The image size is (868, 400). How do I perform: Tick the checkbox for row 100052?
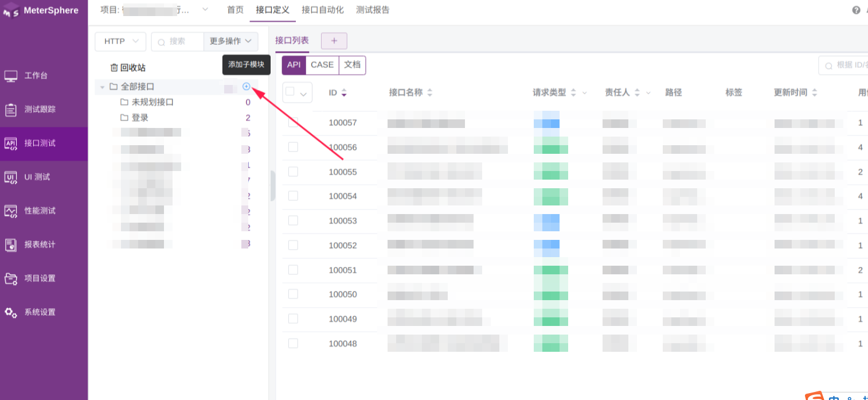coord(293,245)
